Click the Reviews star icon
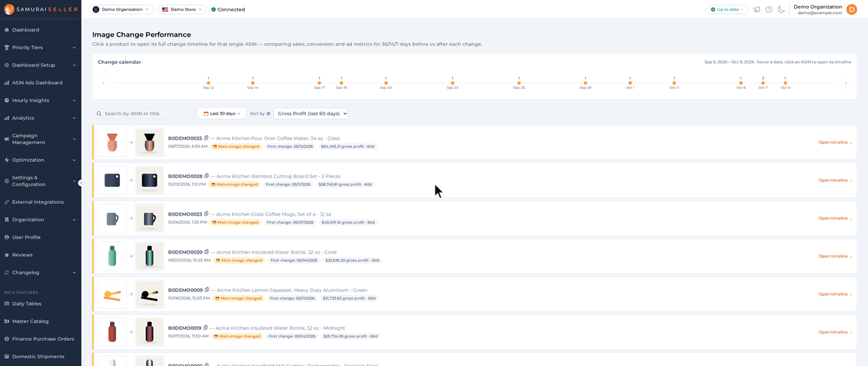868x366 pixels. coord(7,255)
